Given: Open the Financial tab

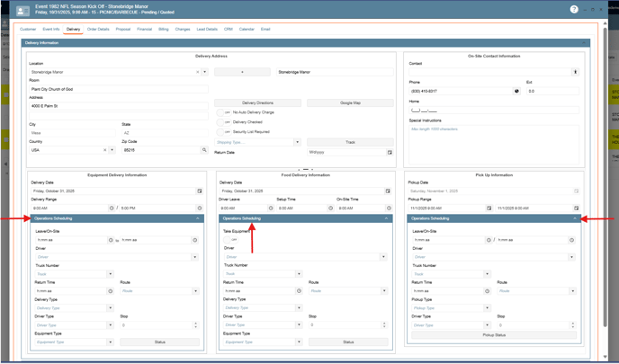Looking at the screenshot, I should tap(144, 30).
